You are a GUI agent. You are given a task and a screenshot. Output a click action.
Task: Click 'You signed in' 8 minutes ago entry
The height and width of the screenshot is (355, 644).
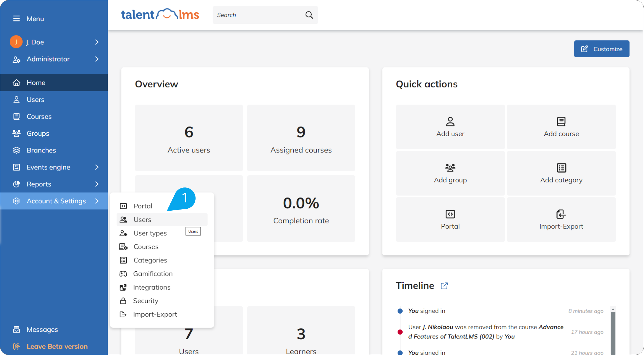point(426,311)
